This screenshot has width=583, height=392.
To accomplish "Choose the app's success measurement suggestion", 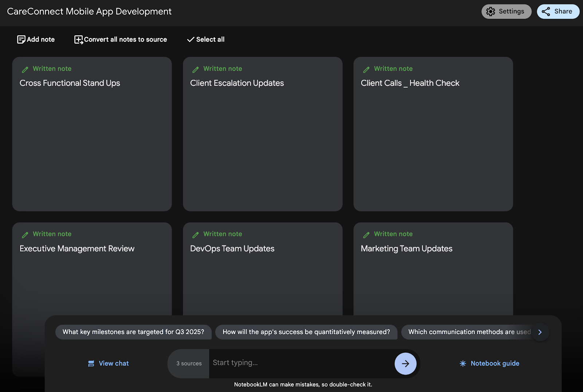I will tap(306, 332).
